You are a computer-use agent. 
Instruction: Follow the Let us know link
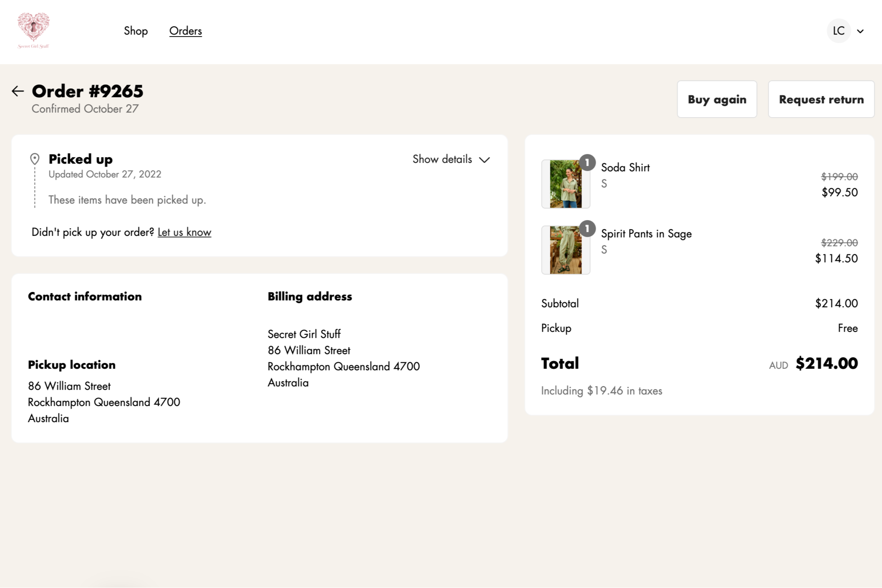(x=184, y=232)
